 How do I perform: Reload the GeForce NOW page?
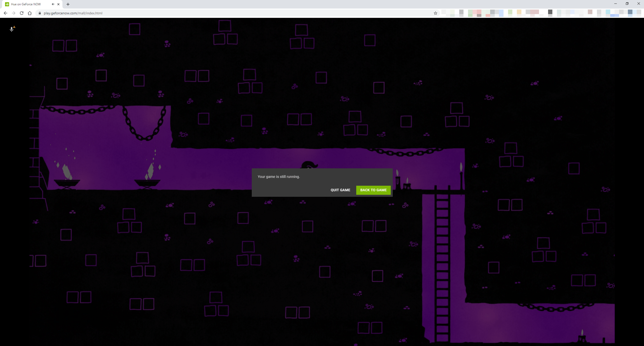(x=21, y=13)
